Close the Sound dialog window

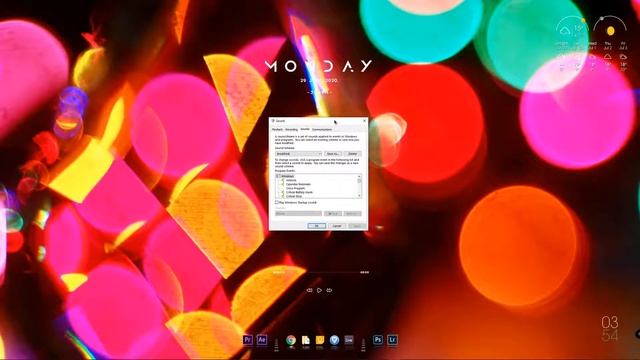[364, 121]
